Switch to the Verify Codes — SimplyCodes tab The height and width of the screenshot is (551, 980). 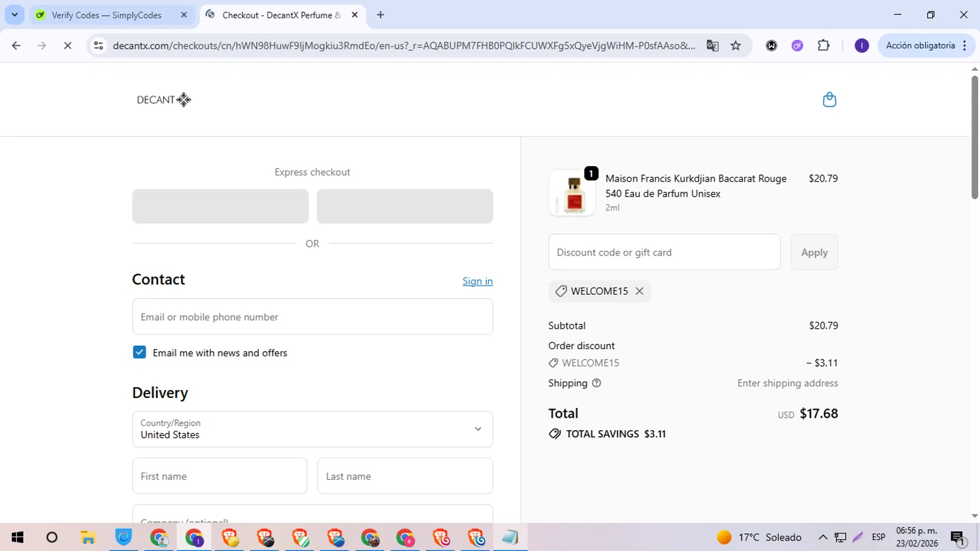click(112, 15)
